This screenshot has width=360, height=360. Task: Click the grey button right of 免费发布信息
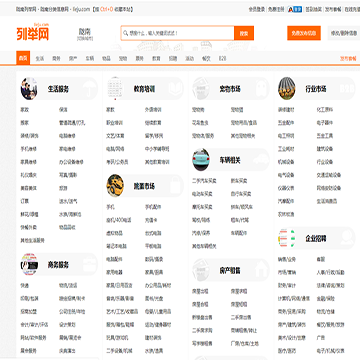tap(344, 33)
